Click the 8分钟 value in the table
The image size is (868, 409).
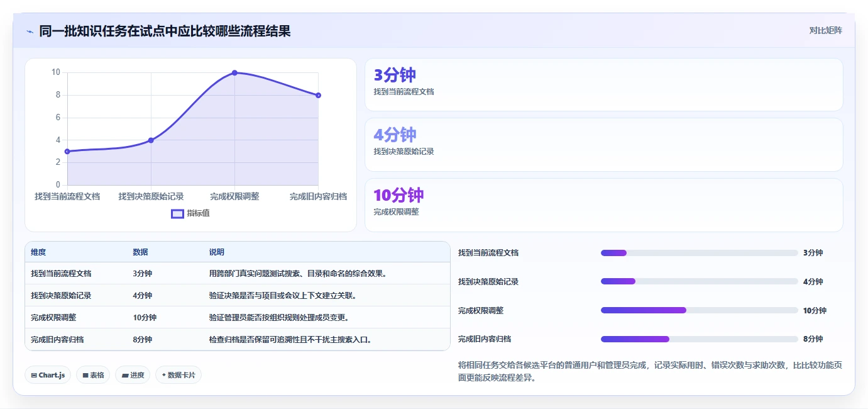142,340
